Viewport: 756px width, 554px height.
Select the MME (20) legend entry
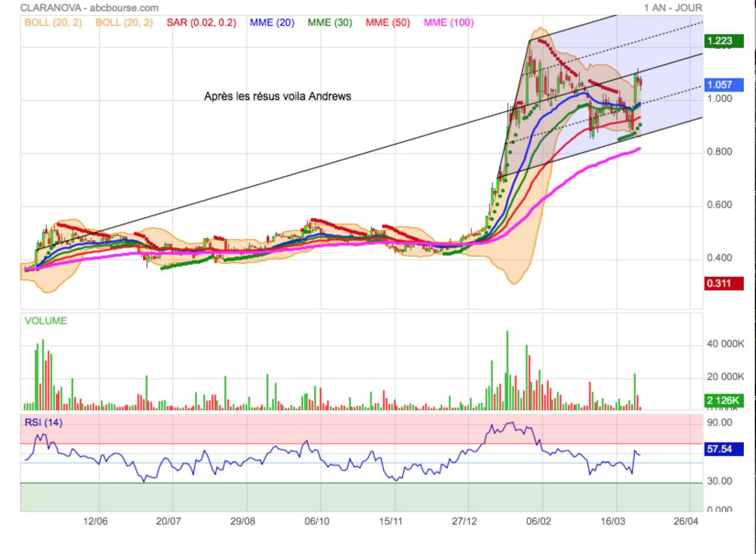(x=272, y=23)
